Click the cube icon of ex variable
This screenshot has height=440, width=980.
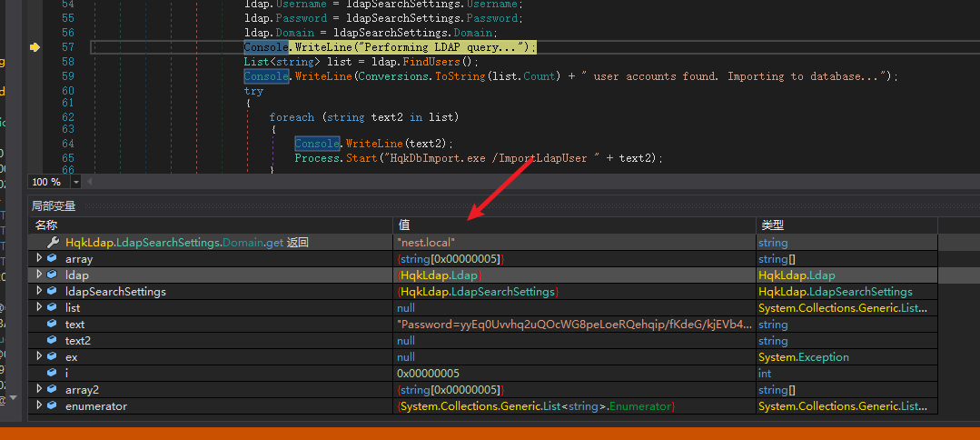point(53,356)
